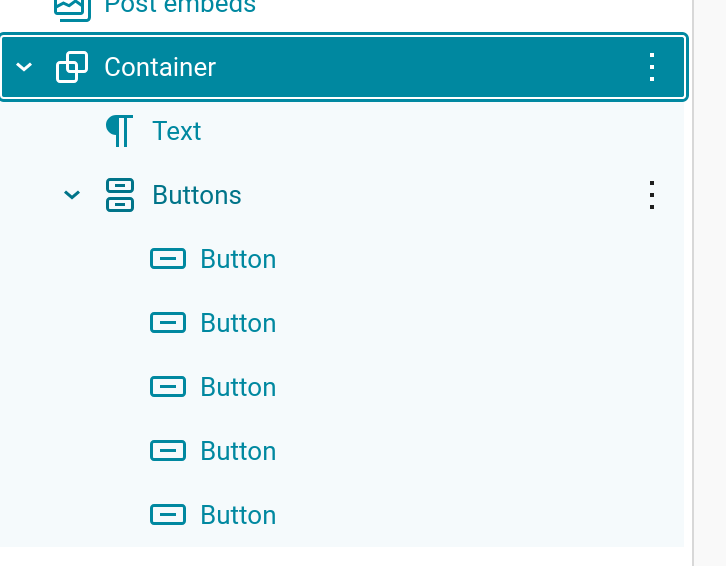726x566 pixels.
Task: Select the Text block label
Action: (x=177, y=131)
